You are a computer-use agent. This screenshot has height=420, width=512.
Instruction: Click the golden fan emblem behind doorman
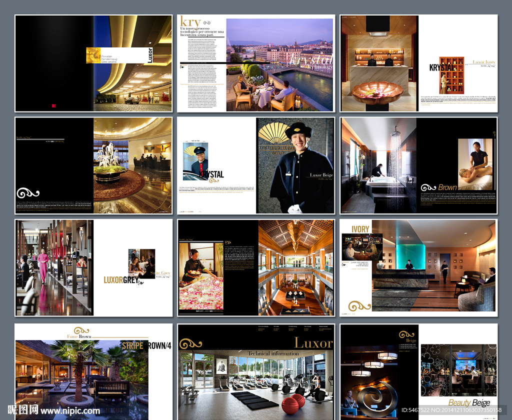274,133
